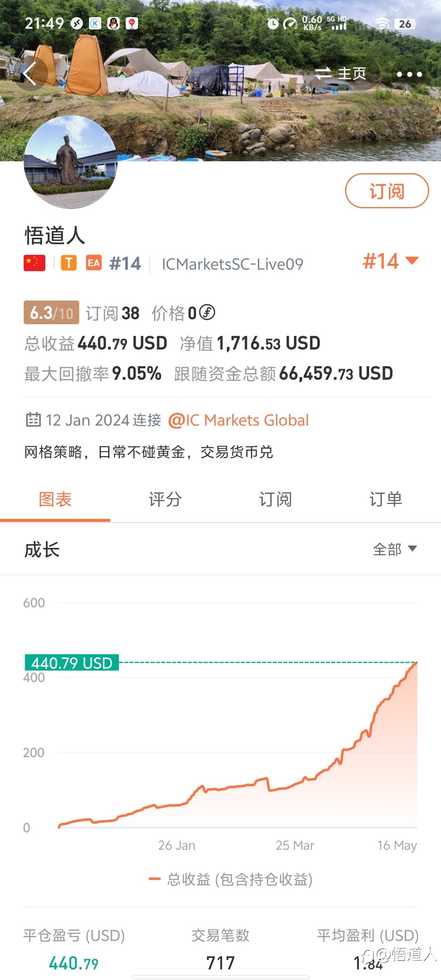
Task: Tap the EA badge icon
Action: pos(94,263)
